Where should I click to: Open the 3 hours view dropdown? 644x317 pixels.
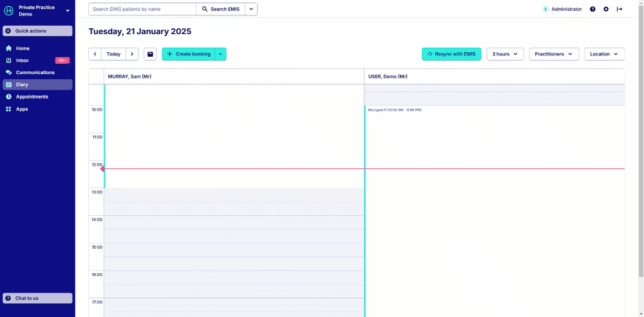pos(505,54)
